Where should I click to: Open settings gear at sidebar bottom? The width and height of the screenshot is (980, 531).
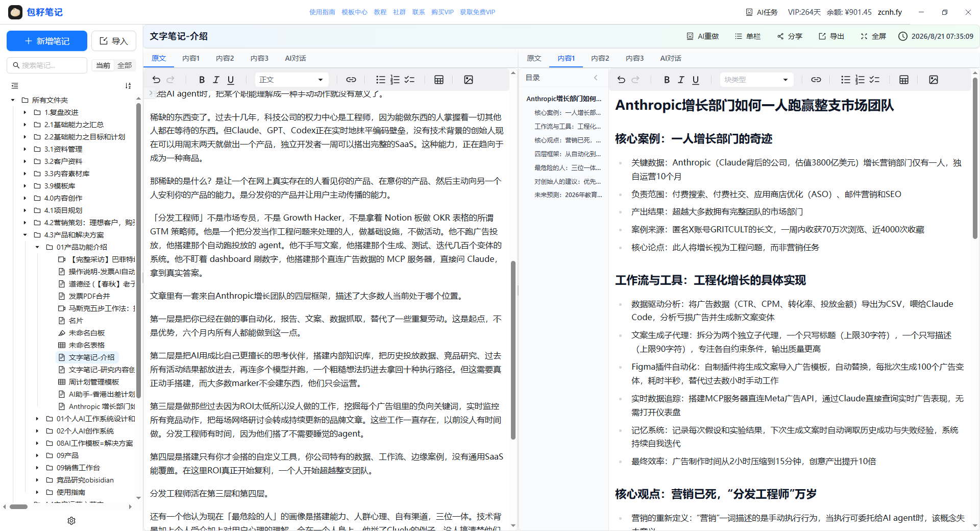[x=71, y=521]
